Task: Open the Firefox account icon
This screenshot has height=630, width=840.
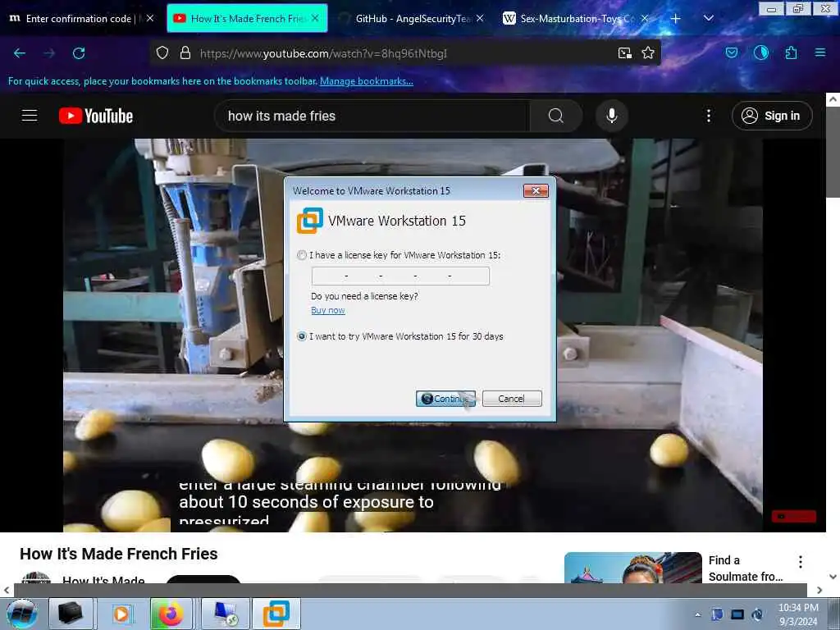Action: [x=761, y=53]
